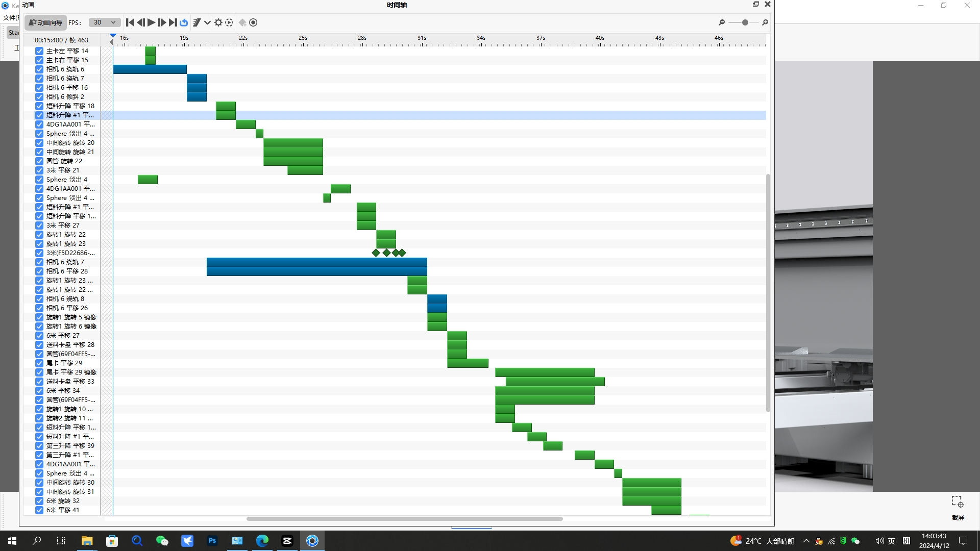Select the 相机 6 绕轨 6 row
This screenshot has width=980, height=551.
(x=65, y=69)
